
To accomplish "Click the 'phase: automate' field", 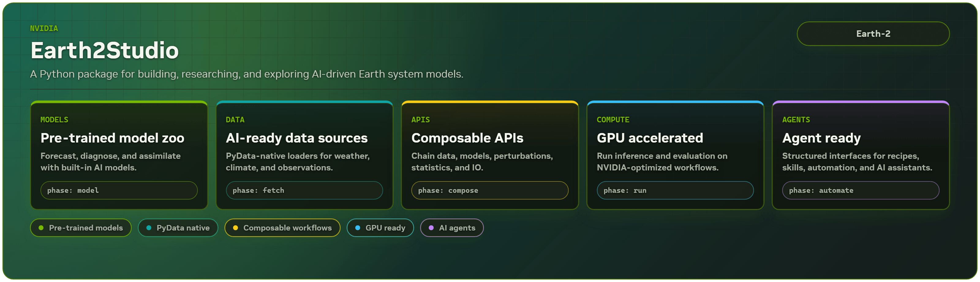I will 861,190.
